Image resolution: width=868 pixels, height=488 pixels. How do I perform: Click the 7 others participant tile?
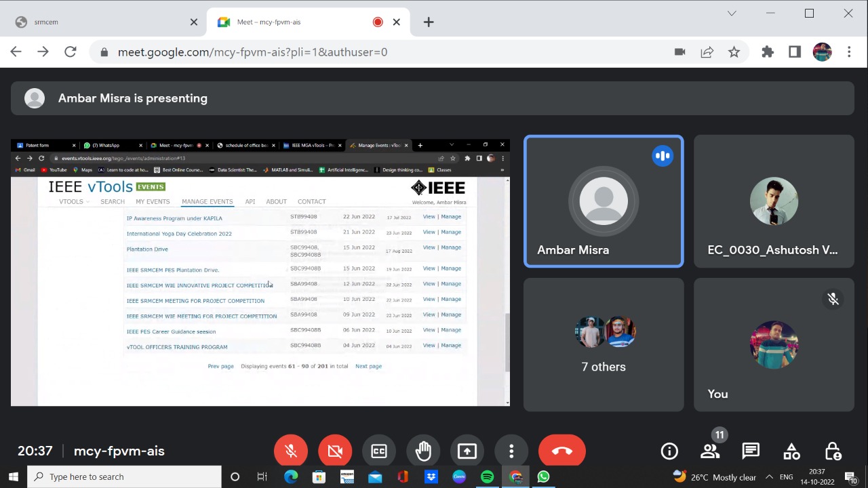pos(604,345)
